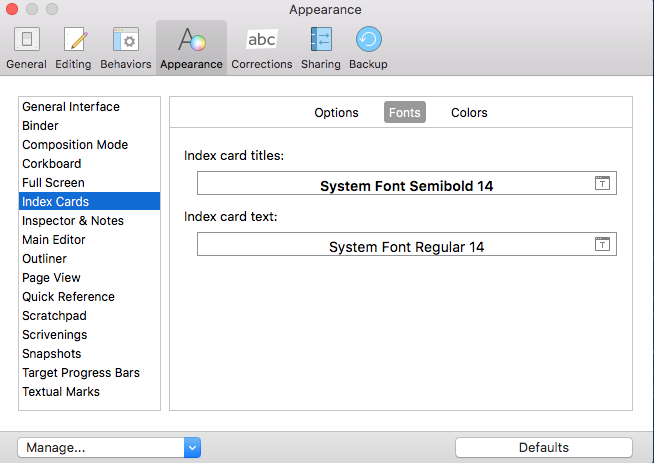Click font picker icon for index card text

click(602, 245)
